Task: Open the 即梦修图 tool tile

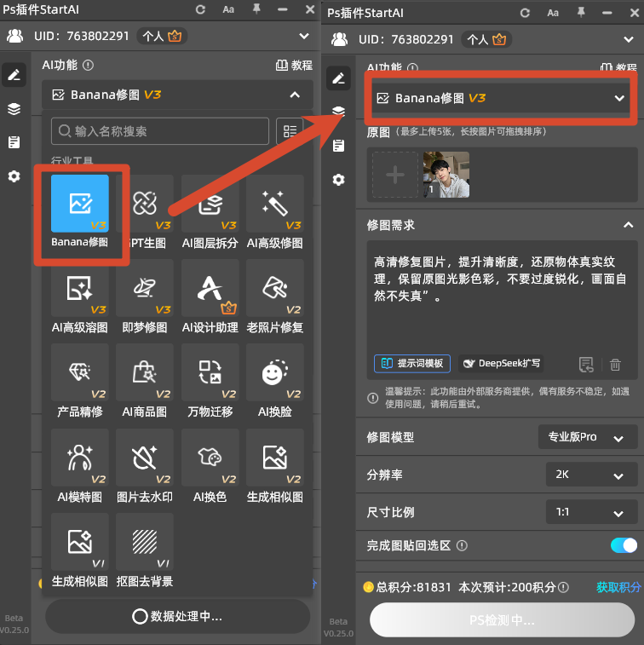Action: pyautogui.click(x=145, y=288)
